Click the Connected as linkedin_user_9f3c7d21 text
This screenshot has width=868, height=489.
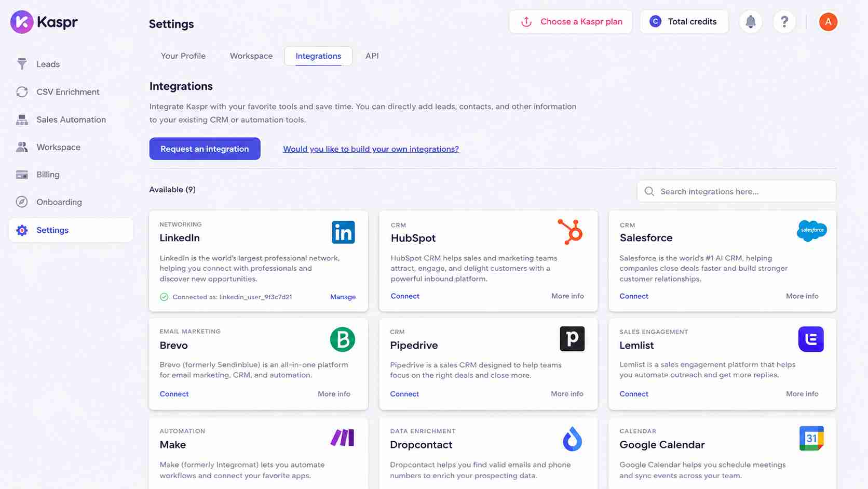click(232, 297)
